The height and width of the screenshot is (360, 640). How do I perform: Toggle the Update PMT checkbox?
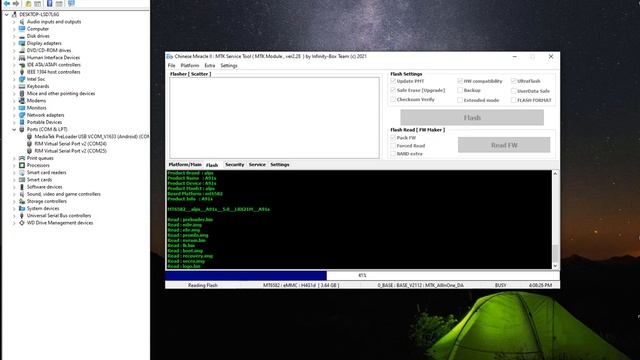click(393, 81)
